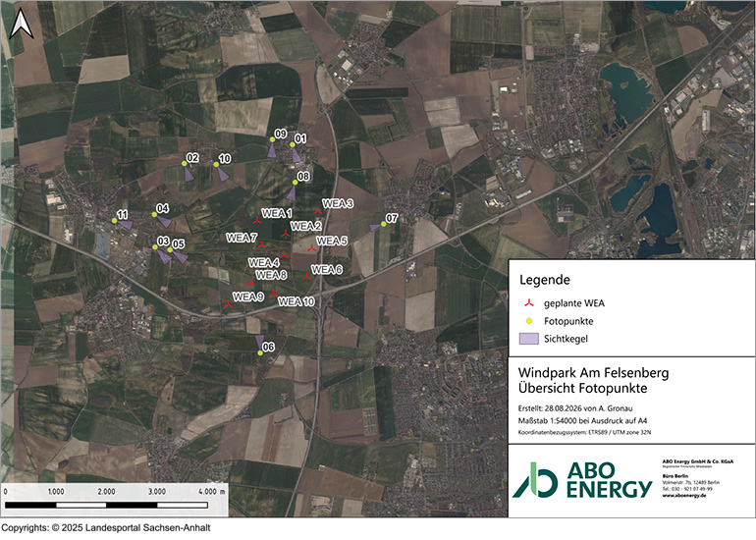Screen dimensions: 756x540
Task: Click the red turbine symbol of WEA 2
Action: click(x=286, y=234)
